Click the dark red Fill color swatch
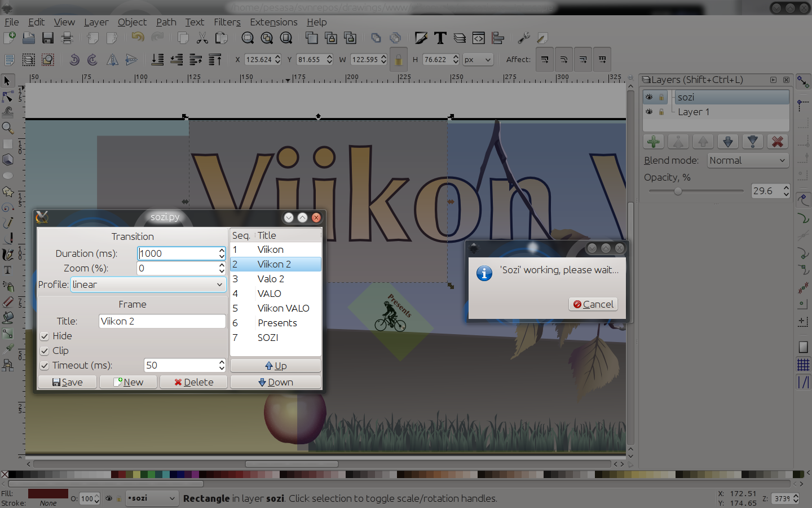Viewport: 812px width, 508px height. click(48, 494)
